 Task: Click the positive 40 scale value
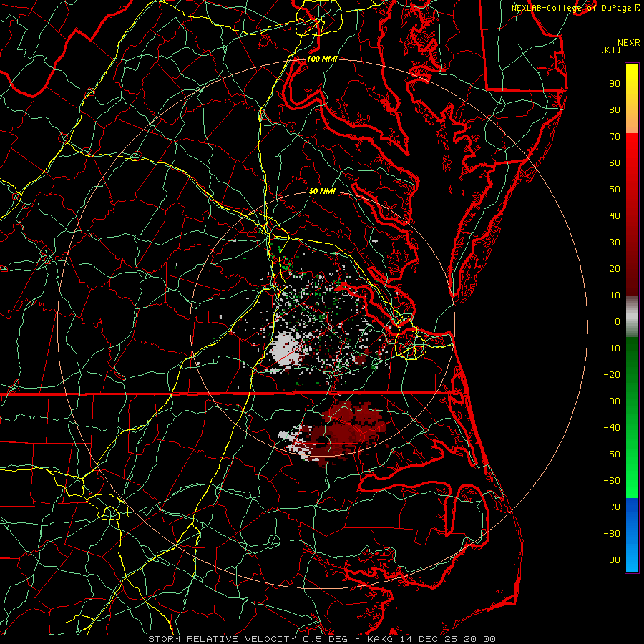click(x=615, y=216)
